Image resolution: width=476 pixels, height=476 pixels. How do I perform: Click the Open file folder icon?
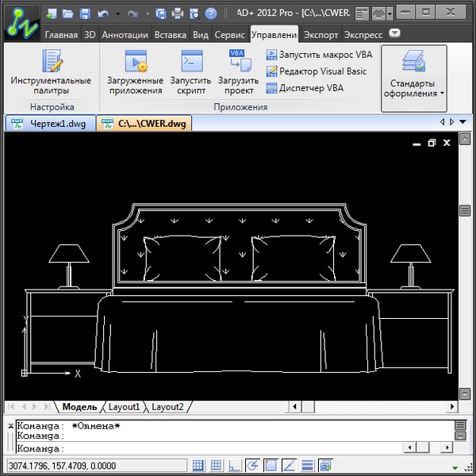[x=68, y=13]
